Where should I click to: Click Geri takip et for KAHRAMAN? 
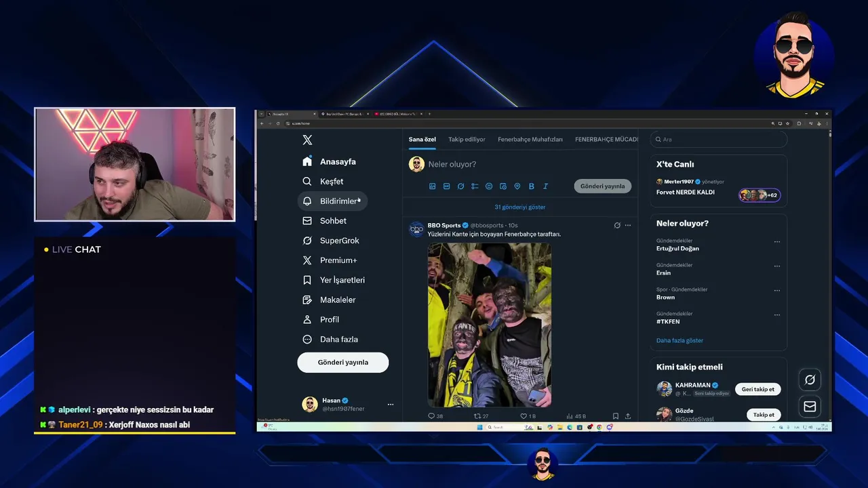pyautogui.click(x=758, y=389)
